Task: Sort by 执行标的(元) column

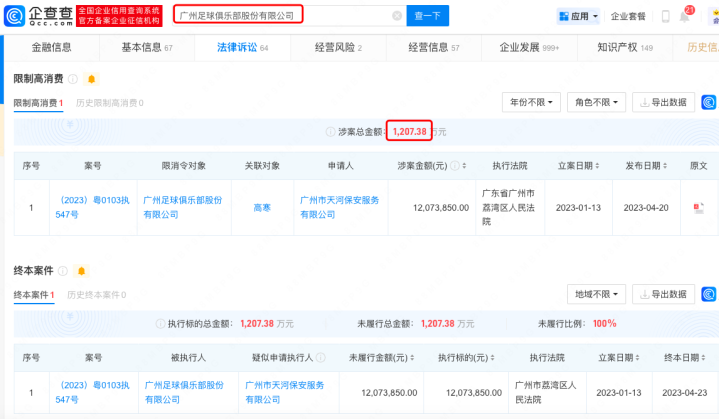Action: [492, 358]
